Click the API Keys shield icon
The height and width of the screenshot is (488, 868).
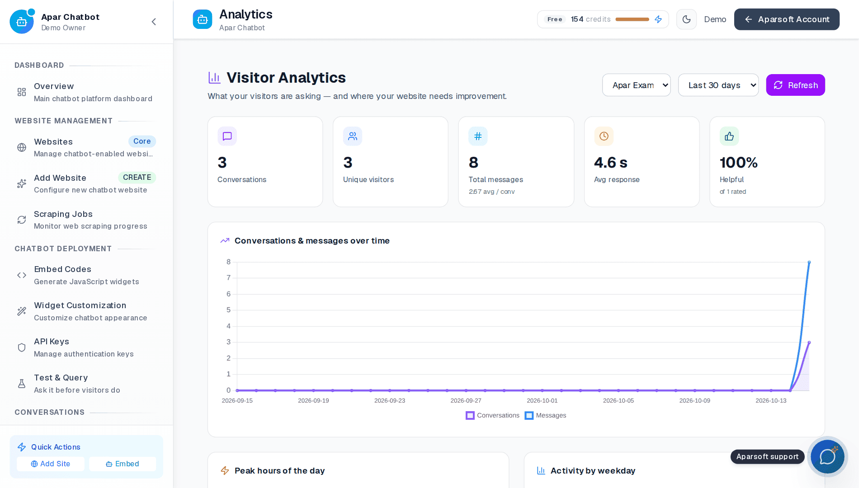22,347
